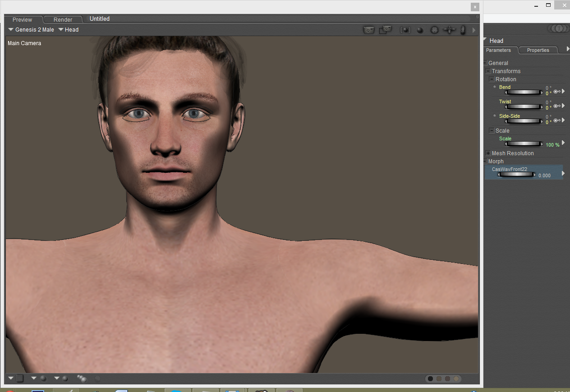570x392 pixels.
Task: Adjust the Side-Side rotation dial
Action: coord(523,121)
